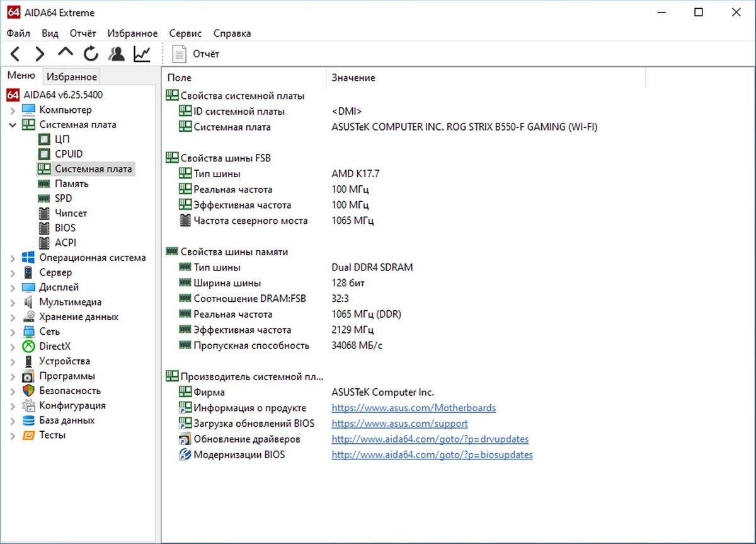Open the user silhouette toolbar icon
The image size is (756, 544).
pos(117,54)
